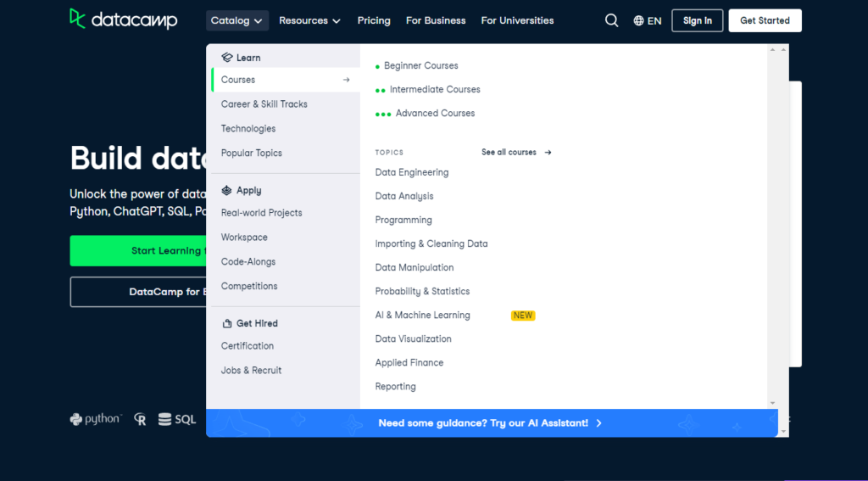Click the SQL database logo

177,419
